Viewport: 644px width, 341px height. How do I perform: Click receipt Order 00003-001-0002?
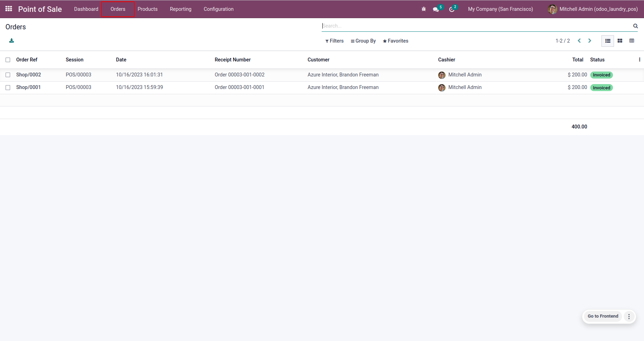click(240, 75)
